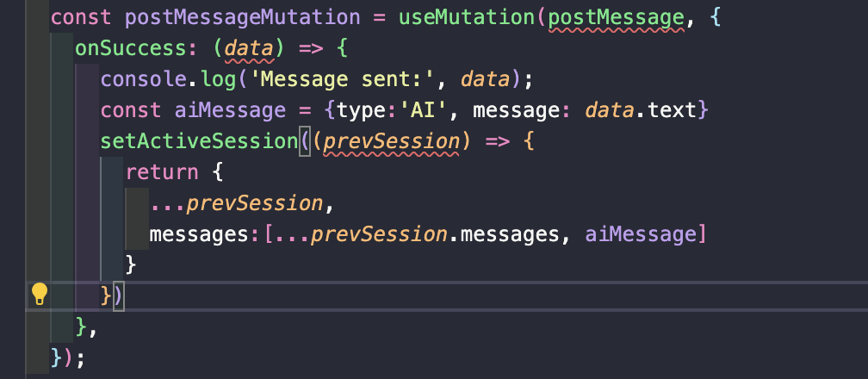Click the underlined data parameter in onSuccess

[x=249, y=49]
